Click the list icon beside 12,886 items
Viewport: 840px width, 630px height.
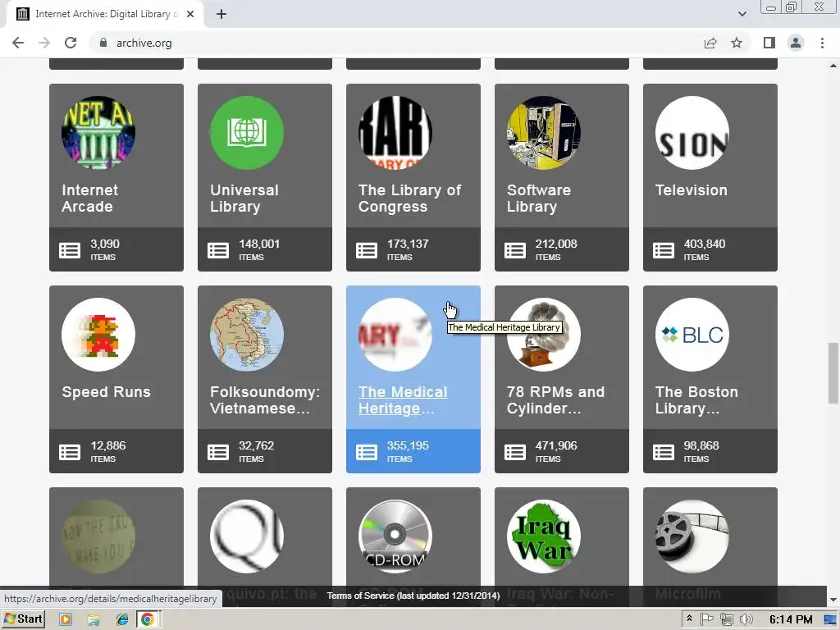click(x=70, y=452)
